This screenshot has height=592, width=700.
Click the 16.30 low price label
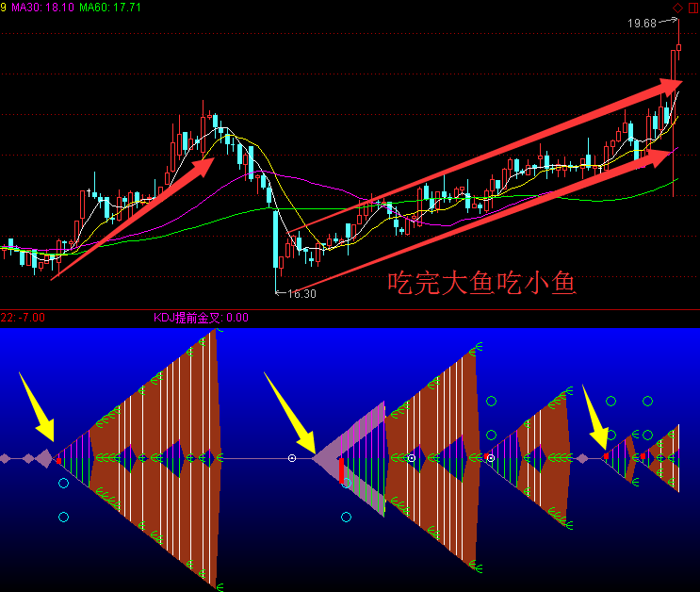pos(301,294)
